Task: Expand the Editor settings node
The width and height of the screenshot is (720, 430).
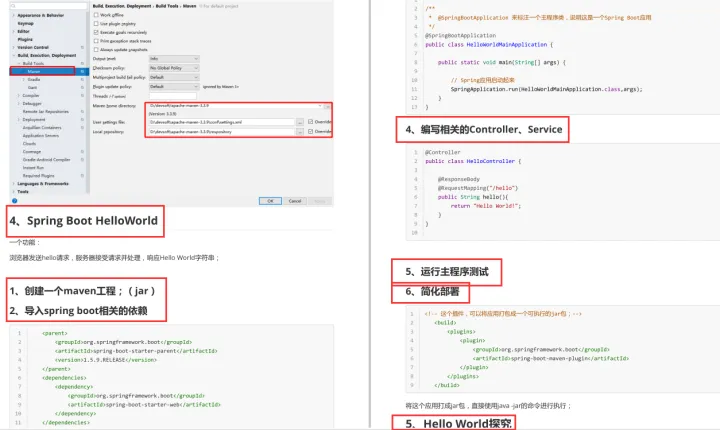Action: click(13, 31)
